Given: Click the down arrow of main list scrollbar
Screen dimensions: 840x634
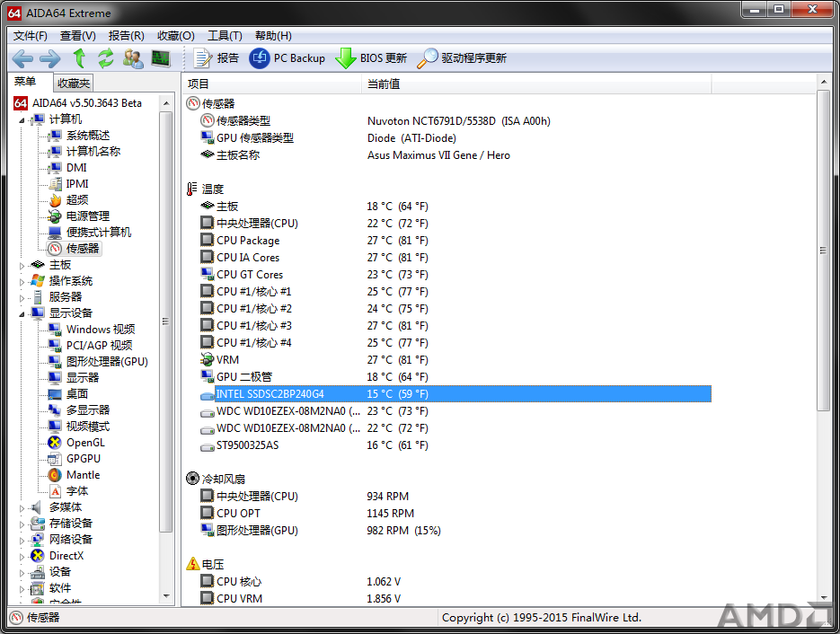Looking at the screenshot, I should 824,597.
